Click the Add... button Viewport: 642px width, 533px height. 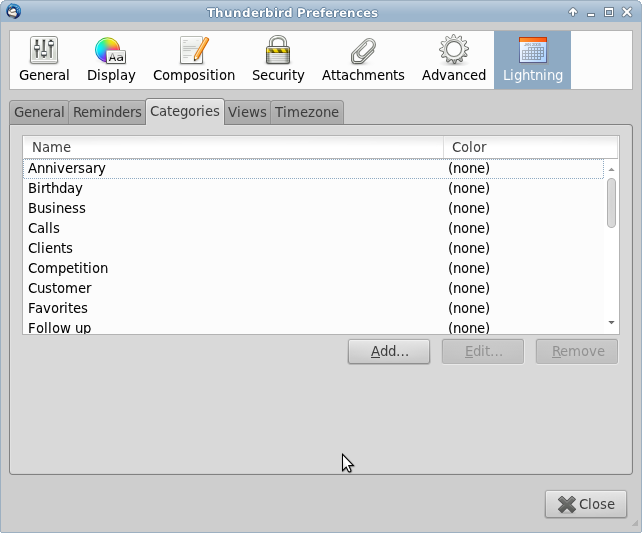(x=389, y=351)
